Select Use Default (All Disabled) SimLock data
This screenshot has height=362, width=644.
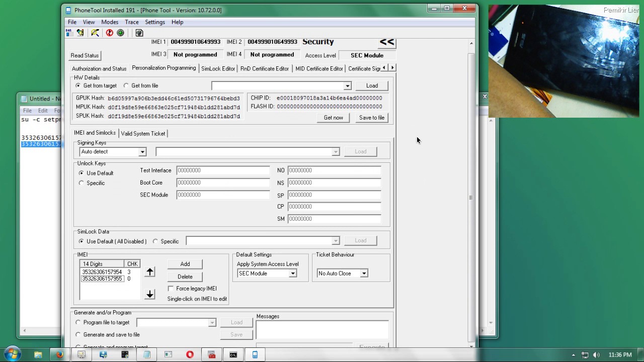(112, 241)
